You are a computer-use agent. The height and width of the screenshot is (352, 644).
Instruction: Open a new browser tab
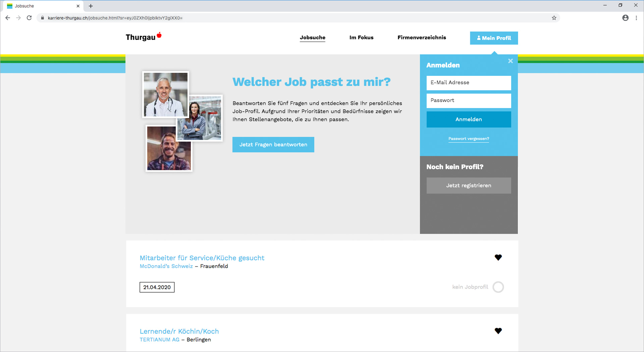[91, 6]
